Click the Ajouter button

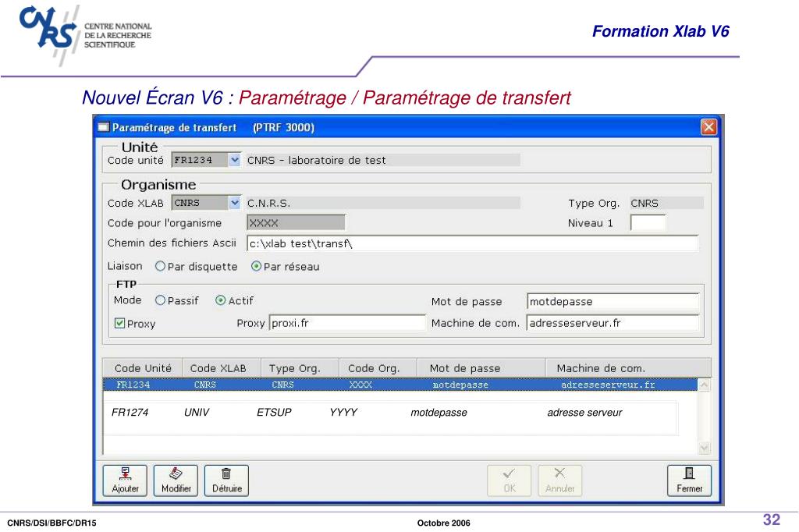tap(125, 480)
